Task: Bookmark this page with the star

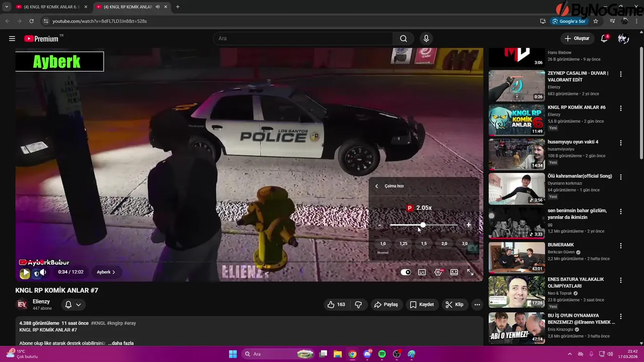Action: click(x=596, y=21)
